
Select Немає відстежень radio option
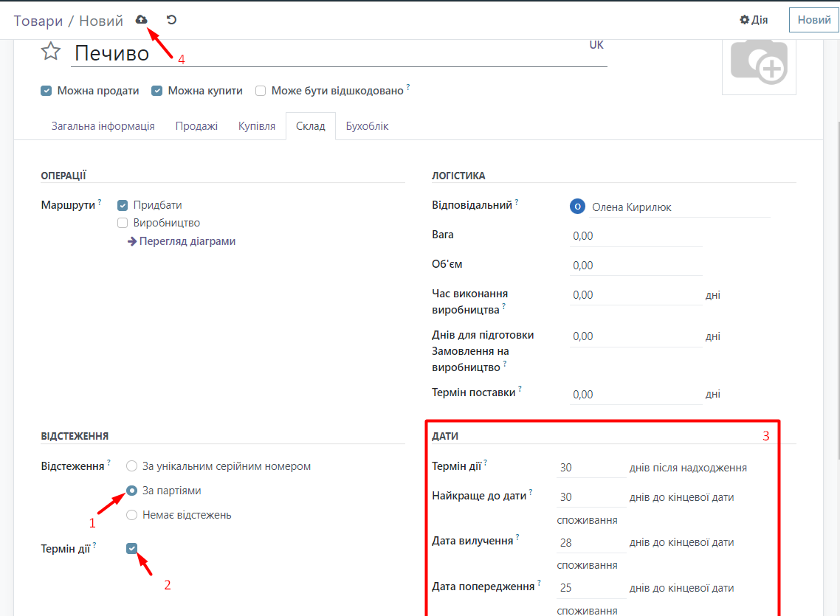(132, 515)
